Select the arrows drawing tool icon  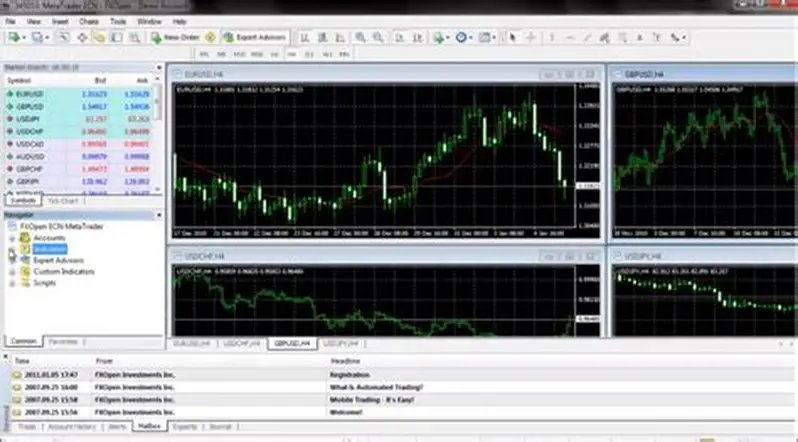[x=675, y=37]
